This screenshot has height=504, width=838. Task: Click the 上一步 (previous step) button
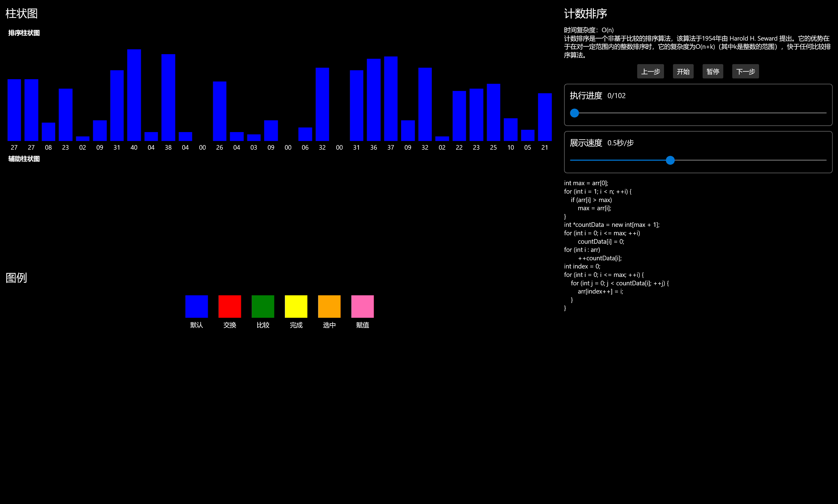(x=650, y=72)
